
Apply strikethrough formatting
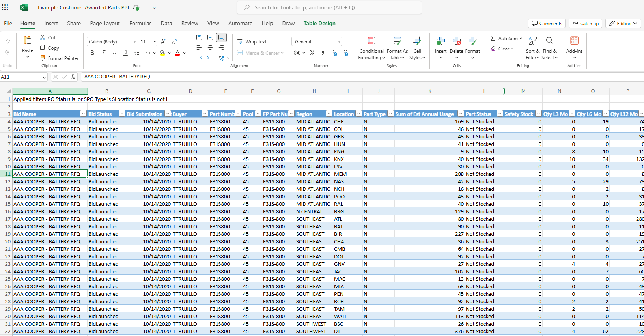point(136,53)
